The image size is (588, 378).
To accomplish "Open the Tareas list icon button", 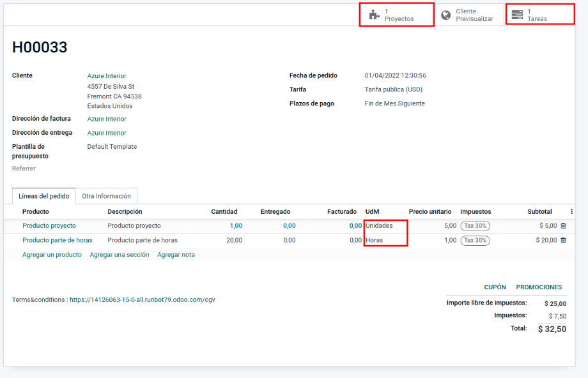I will [517, 15].
